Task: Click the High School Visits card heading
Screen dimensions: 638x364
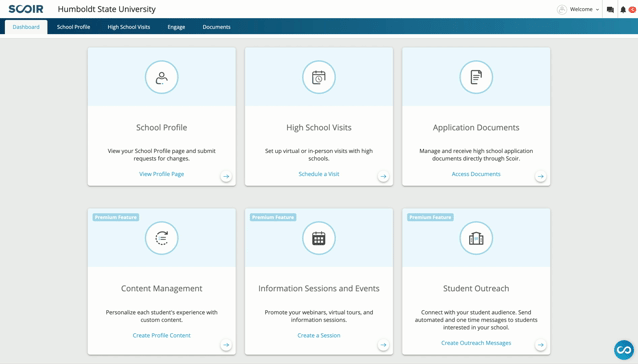Action: coord(319,128)
